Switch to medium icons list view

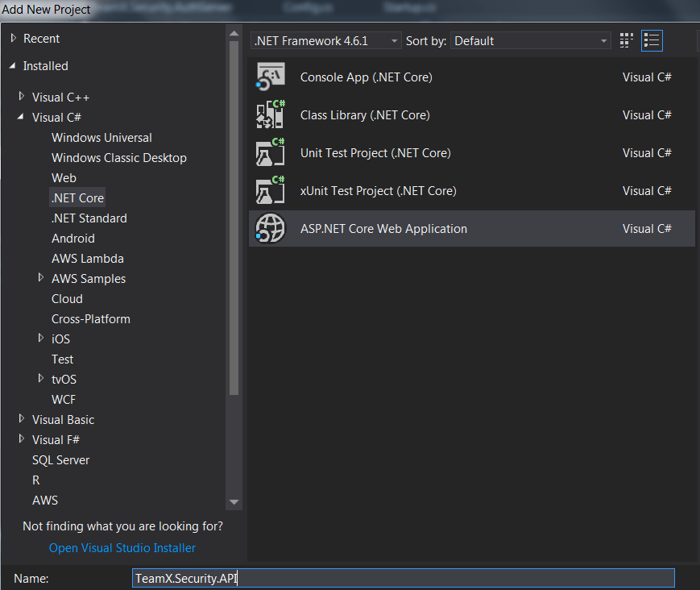point(652,40)
